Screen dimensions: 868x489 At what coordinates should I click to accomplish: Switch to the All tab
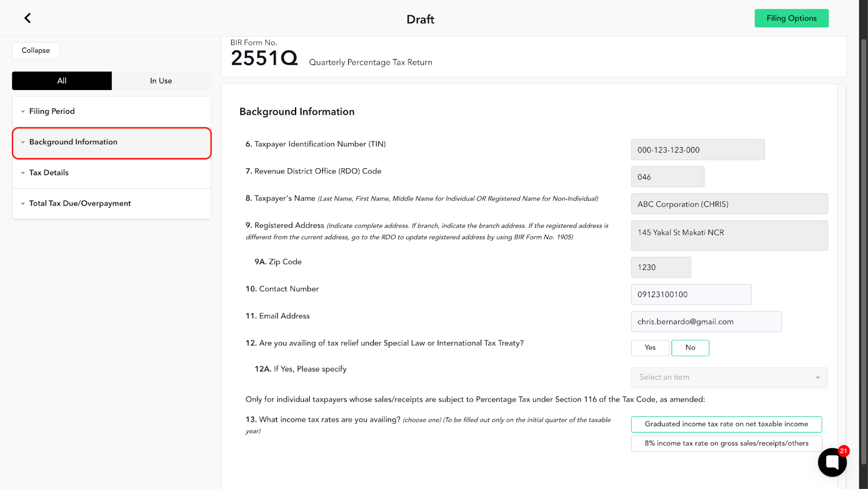pos(62,81)
